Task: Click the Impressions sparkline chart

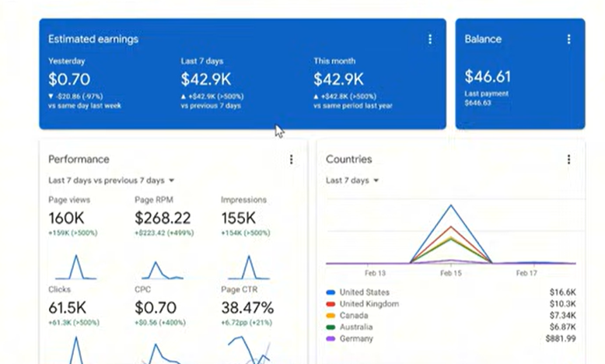Action: [x=248, y=267]
